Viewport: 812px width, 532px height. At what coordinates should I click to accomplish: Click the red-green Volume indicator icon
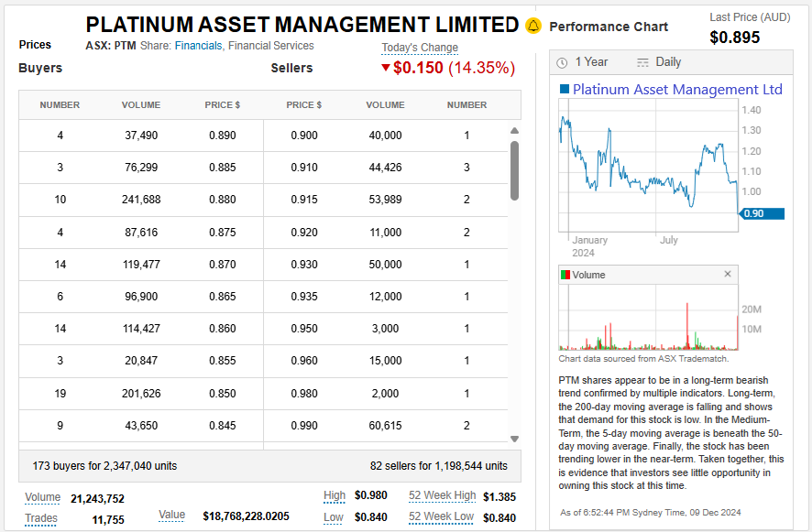(565, 275)
